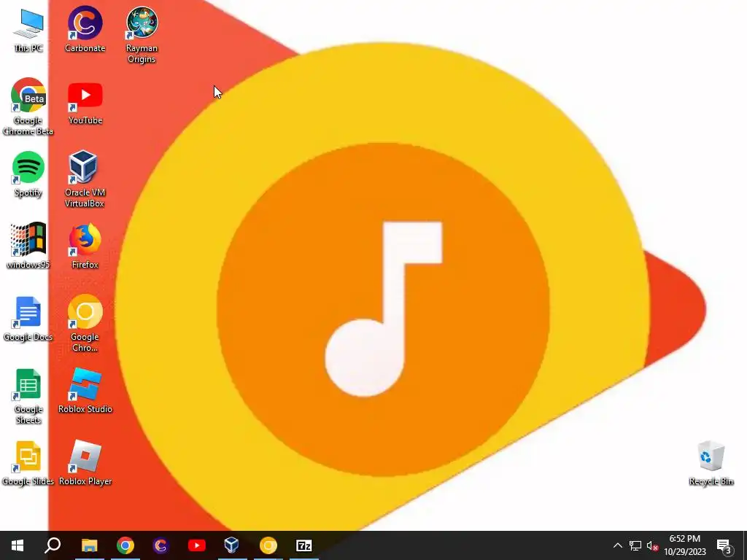Click Firefox desktop shortcut
747x560 pixels.
coord(85,246)
